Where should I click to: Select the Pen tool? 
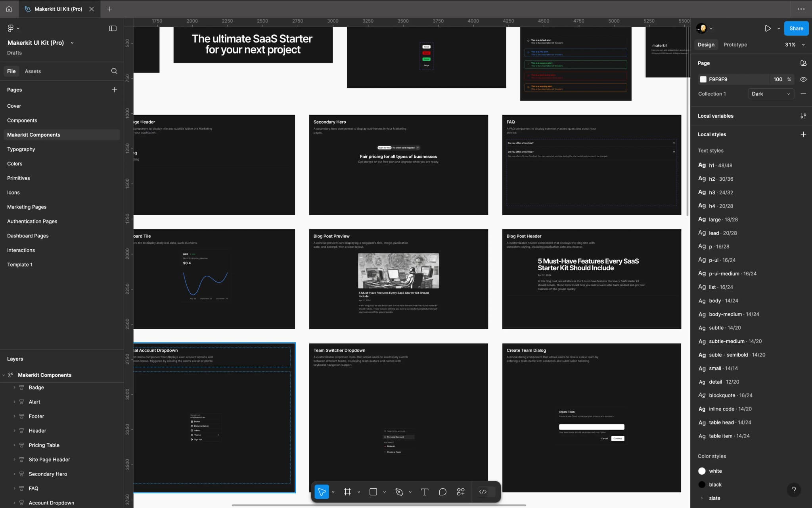point(399,492)
